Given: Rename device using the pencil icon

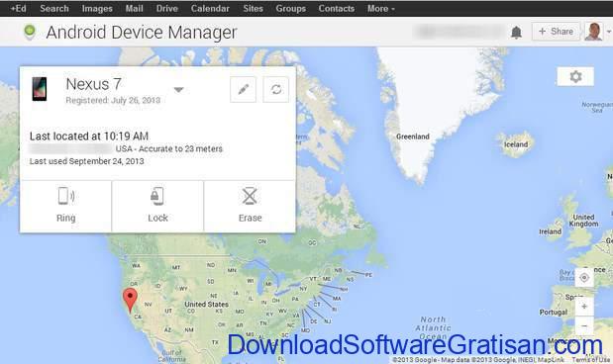Looking at the screenshot, I should tap(244, 90).
